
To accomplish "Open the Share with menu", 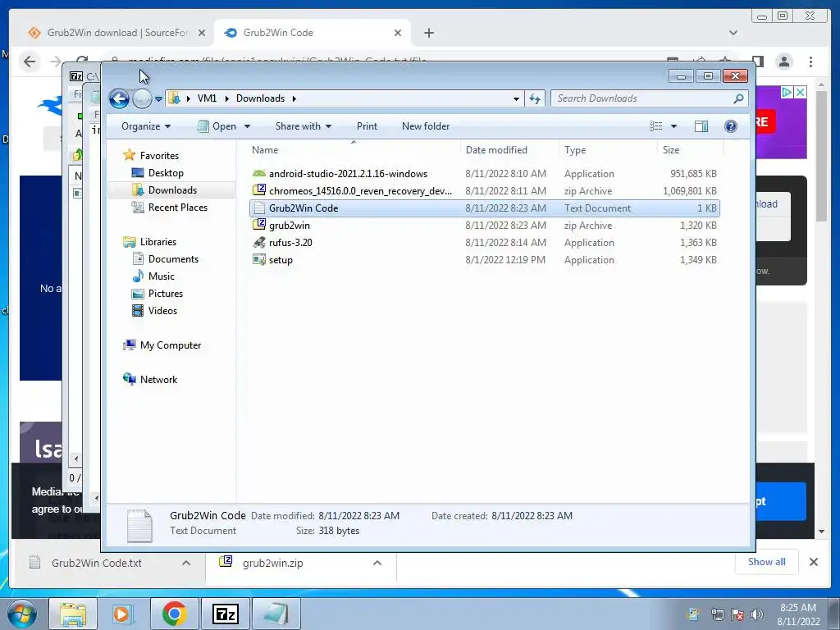I will click(304, 126).
